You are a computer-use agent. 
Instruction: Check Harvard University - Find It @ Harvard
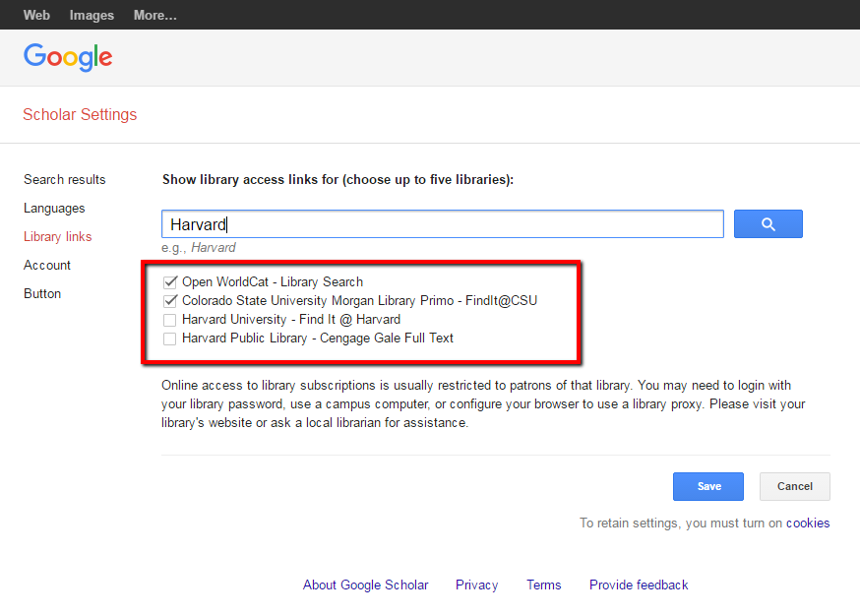pos(170,320)
